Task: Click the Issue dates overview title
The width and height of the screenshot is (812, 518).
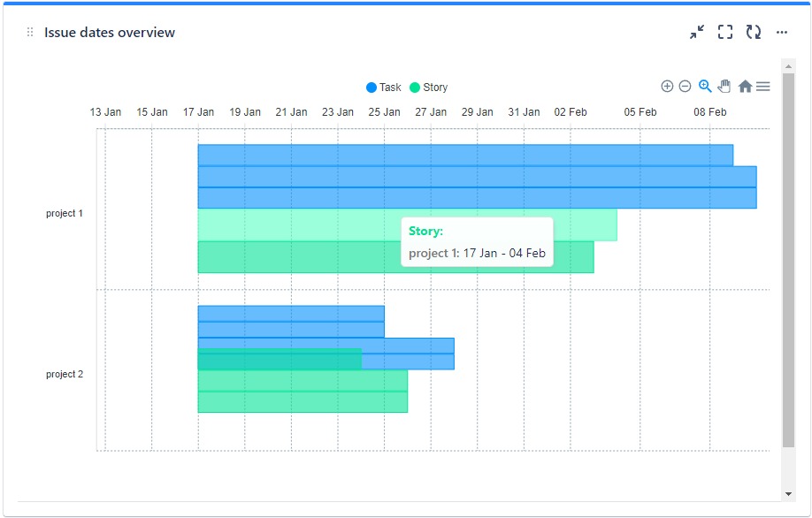Action: pos(110,33)
